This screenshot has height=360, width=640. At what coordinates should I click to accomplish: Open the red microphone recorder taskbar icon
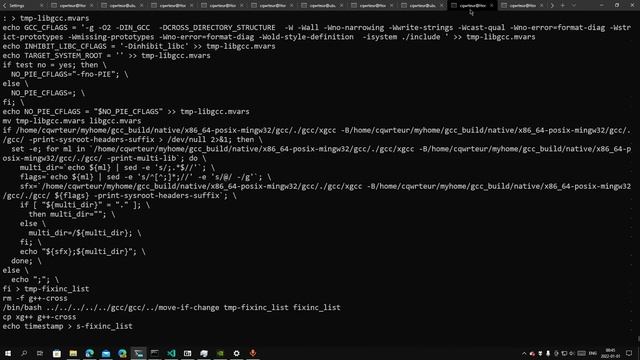(x=253, y=353)
